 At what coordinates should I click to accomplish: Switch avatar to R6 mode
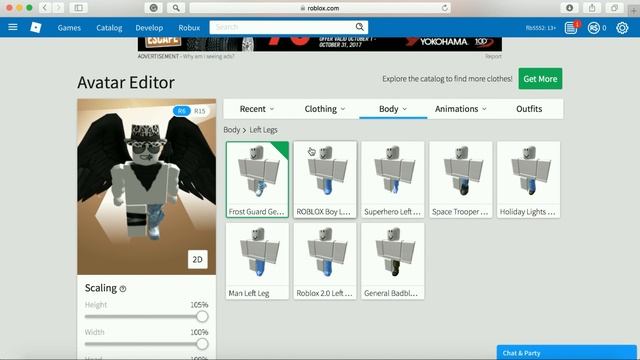pyautogui.click(x=182, y=111)
